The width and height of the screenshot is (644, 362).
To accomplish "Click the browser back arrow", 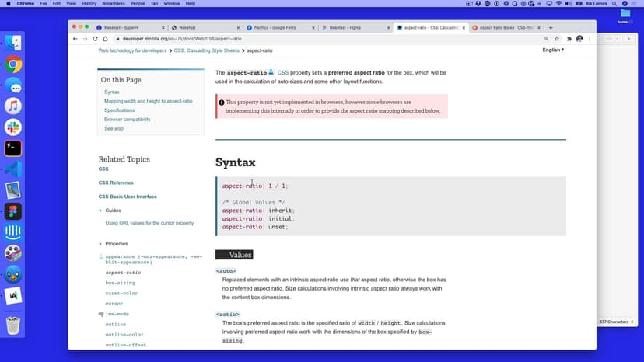I will pyautogui.click(x=75, y=38).
